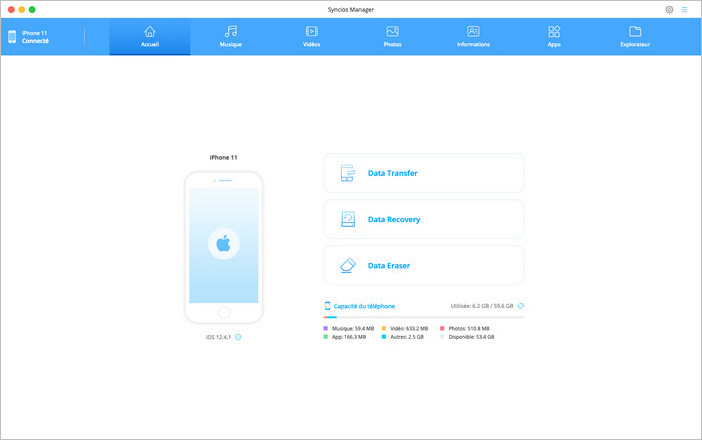Click the green App color swatch
Viewport: 702px width, 440px height.
(x=325, y=337)
